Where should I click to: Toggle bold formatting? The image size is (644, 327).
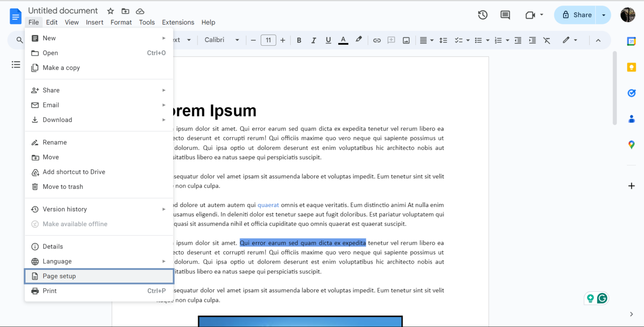coord(299,40)
